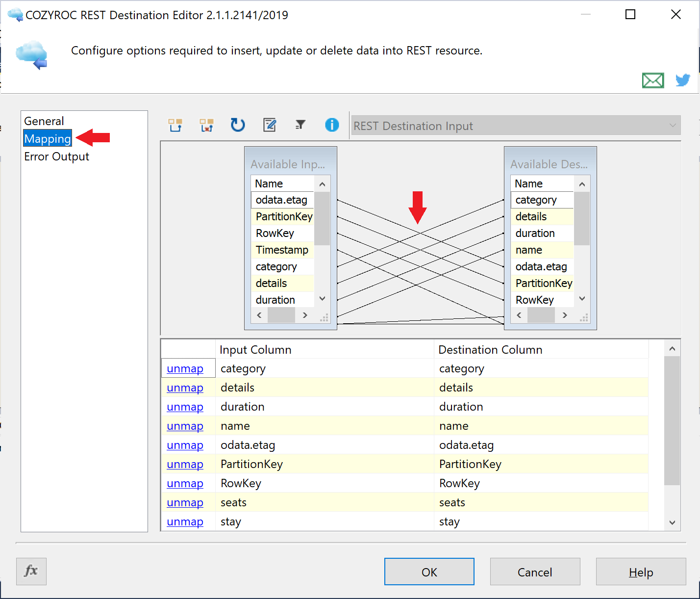Click down arrow of mapping grid scrollbar

(x=672, y=522)
